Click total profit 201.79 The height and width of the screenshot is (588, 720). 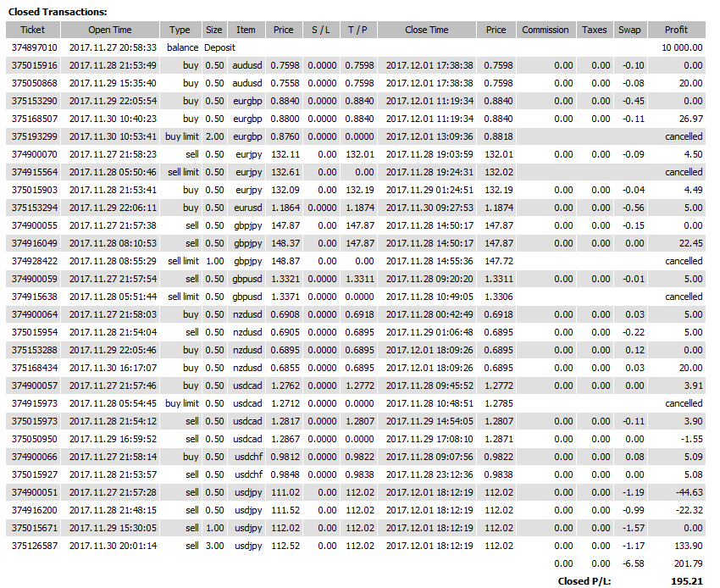click(689, 564)
